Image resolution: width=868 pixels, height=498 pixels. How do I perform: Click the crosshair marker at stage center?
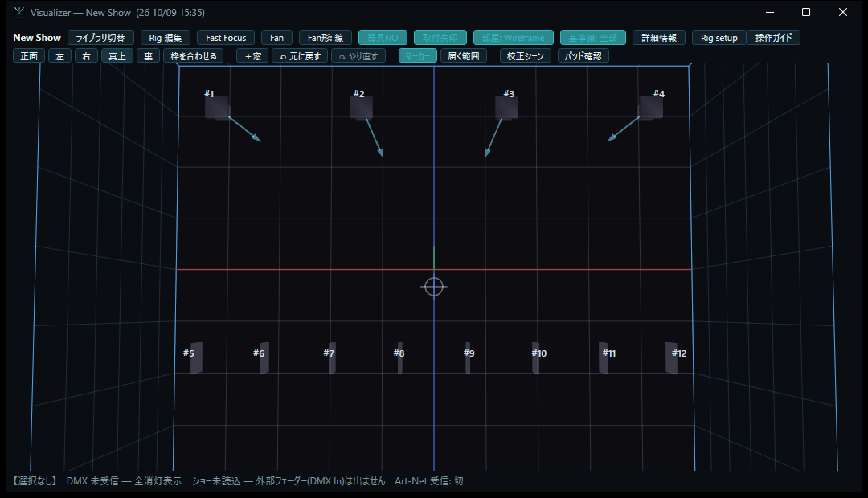[x=434, y=287]
